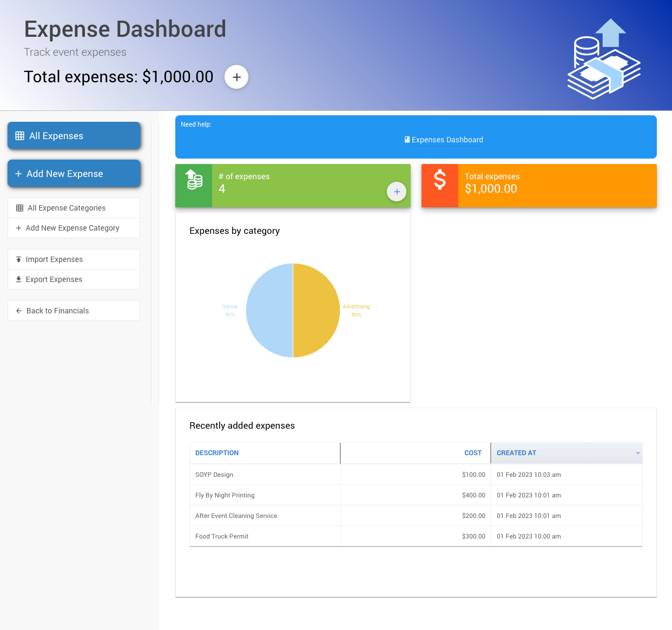Choose Import Expenses in the sidebar
The height and width of the screenshot is (630, 672).
tap(54, 259)
